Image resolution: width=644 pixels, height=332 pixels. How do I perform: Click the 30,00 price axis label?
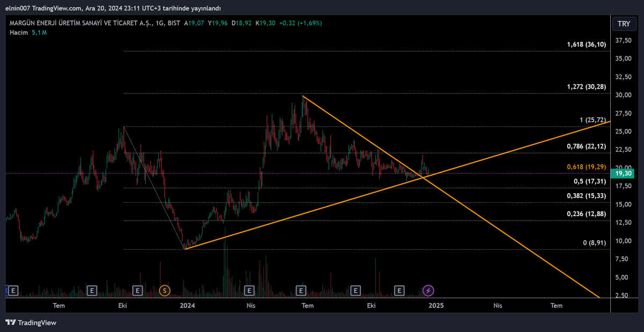tap(623, 95)
